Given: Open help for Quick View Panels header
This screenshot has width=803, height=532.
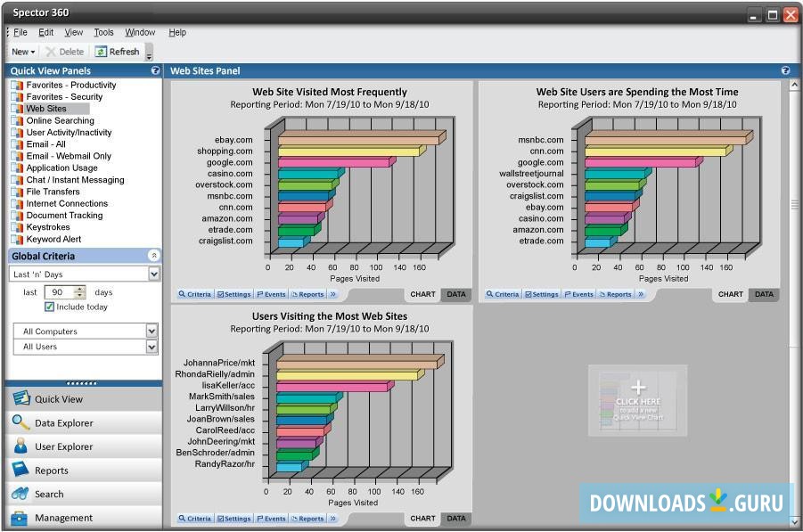Looking at the screenshot, I should tap(155, 70).
